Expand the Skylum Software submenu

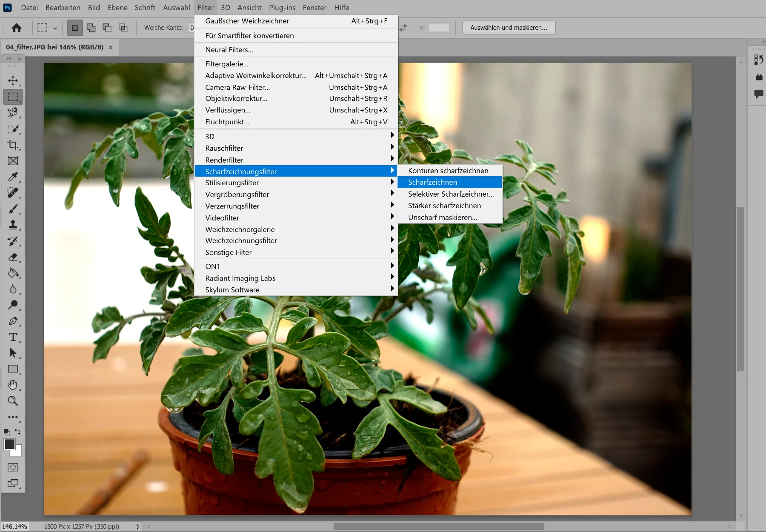[296, 290]
